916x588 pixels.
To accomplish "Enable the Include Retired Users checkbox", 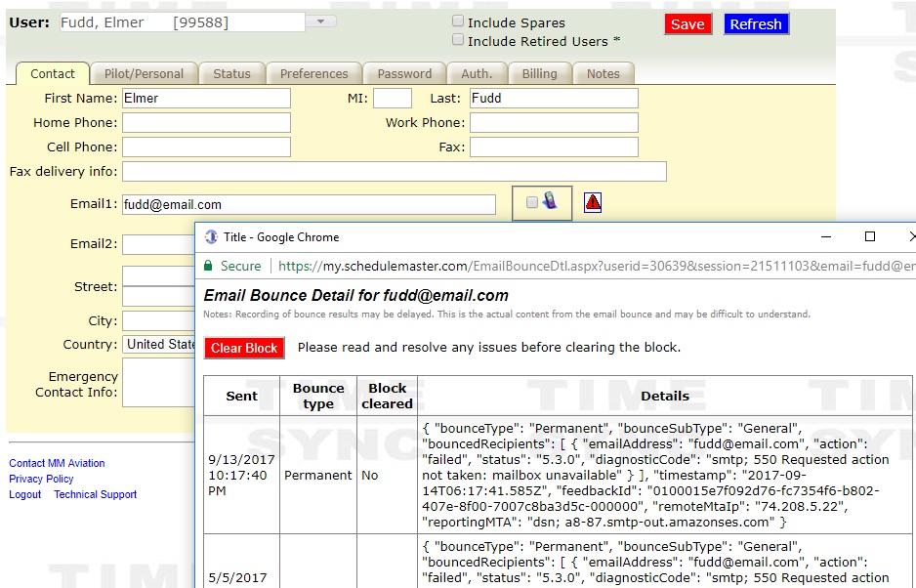I will coord(458,40).
